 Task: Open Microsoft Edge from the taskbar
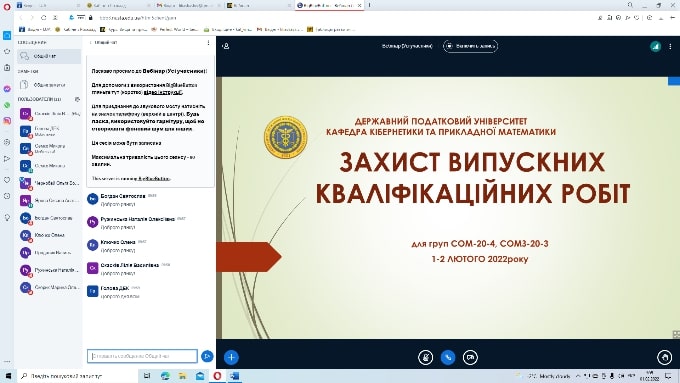click(165, 376)
